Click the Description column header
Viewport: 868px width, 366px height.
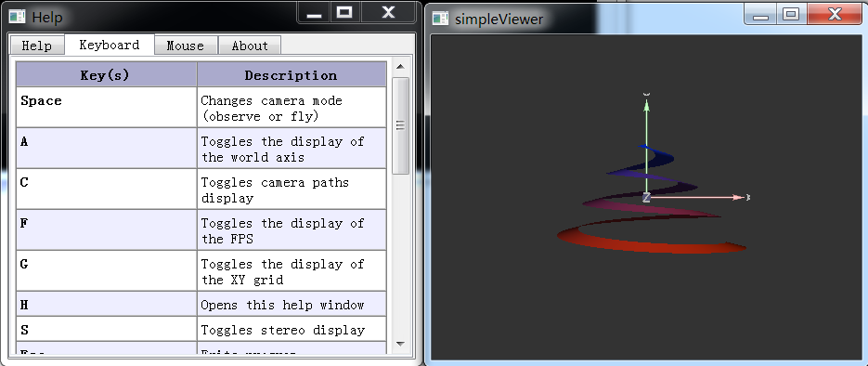291,74
